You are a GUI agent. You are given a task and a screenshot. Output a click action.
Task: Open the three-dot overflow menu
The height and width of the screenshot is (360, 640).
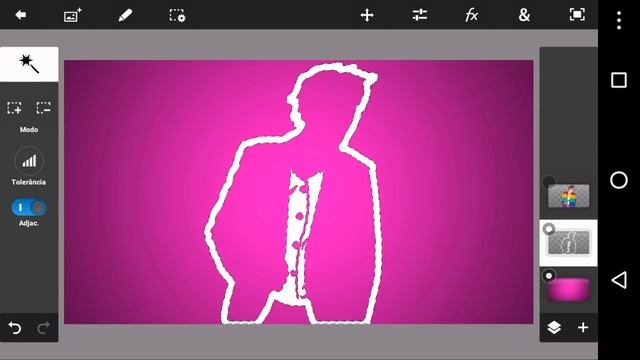pyautogui.click(x=619, y=20)
